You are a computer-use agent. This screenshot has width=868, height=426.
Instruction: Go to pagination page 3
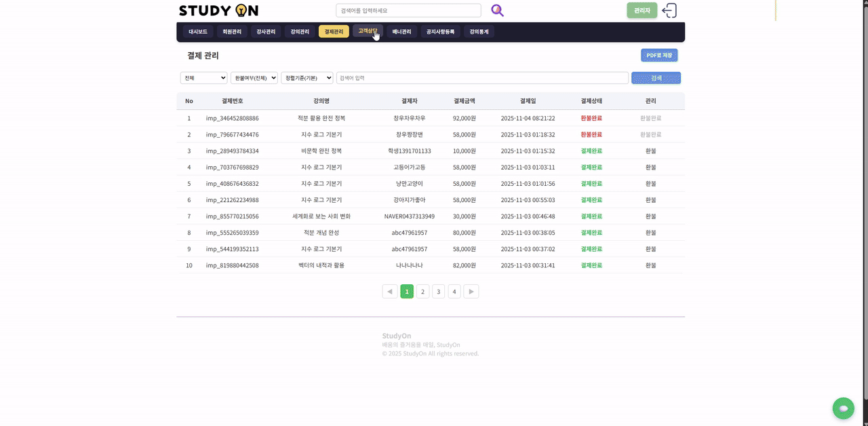[439, 292]
